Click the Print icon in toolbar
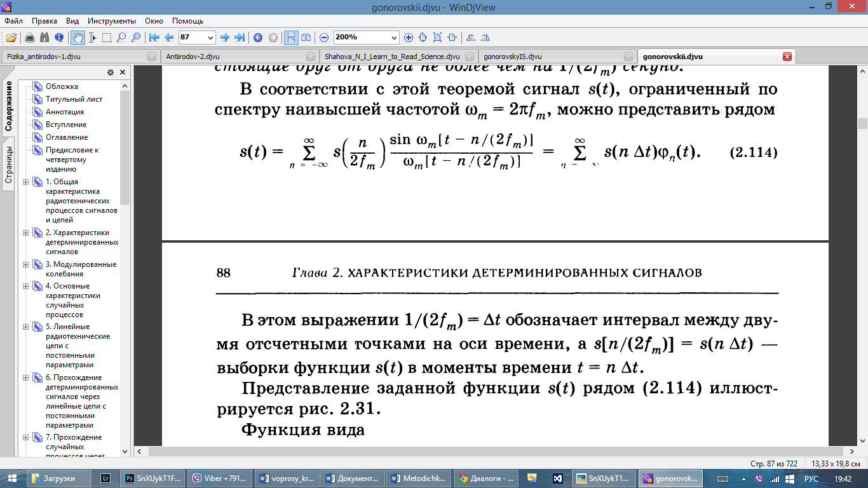868x488 pixels. click(x=30, y=37)
